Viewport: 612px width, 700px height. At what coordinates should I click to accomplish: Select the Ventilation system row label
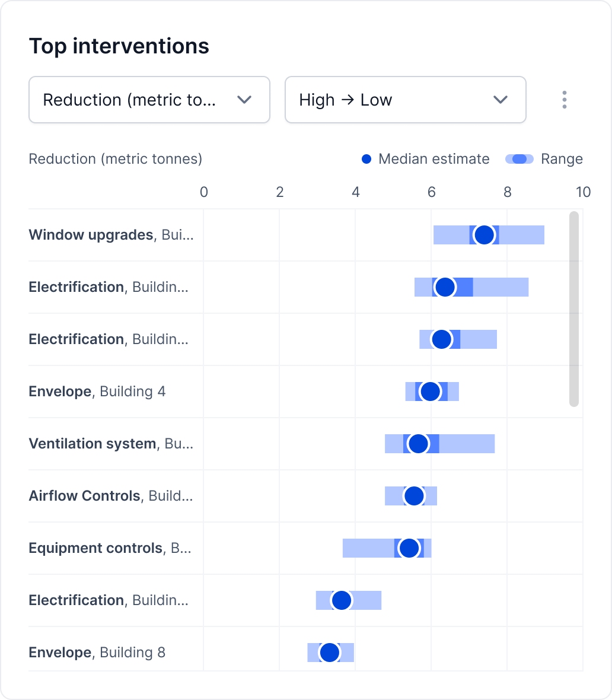111,444
